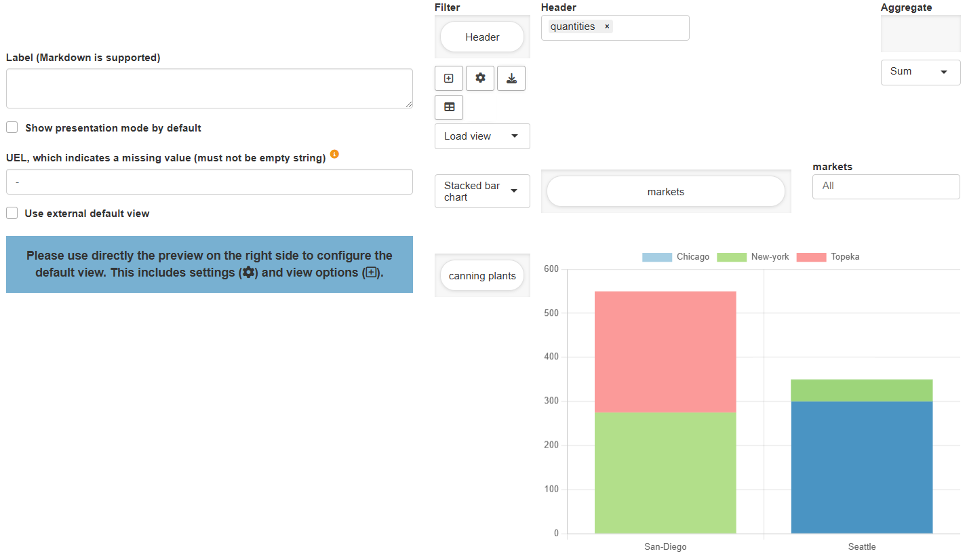Switch to table view with the grid icon

448,107
